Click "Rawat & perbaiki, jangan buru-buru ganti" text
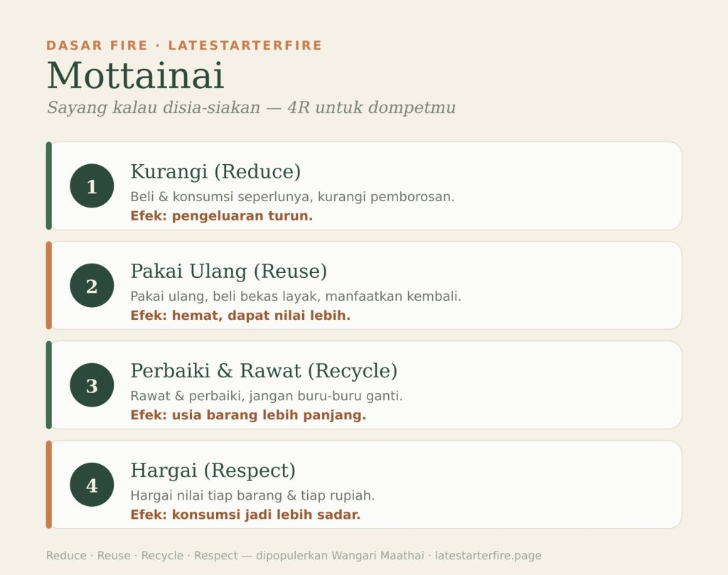Viewport: 728px width, 575px height. [267, 396]
